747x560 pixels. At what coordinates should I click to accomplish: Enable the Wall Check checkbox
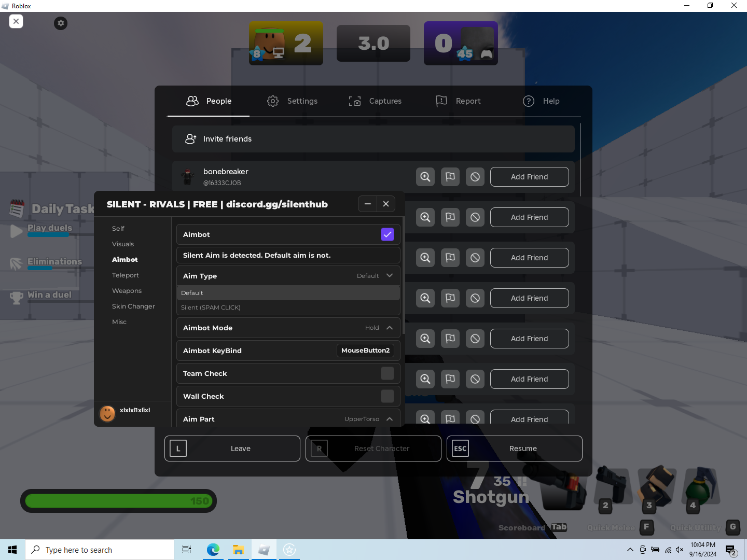tap(388, 396)
